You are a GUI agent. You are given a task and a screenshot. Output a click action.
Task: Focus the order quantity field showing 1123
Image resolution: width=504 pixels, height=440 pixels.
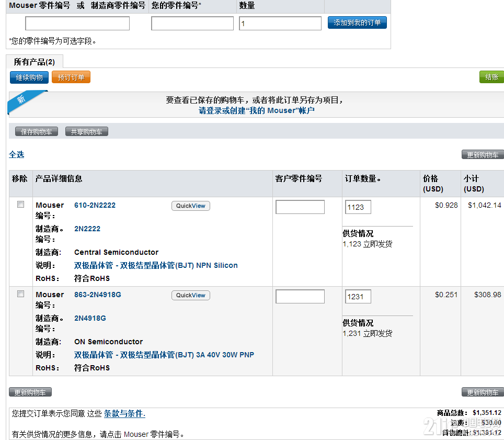(358, 207)
